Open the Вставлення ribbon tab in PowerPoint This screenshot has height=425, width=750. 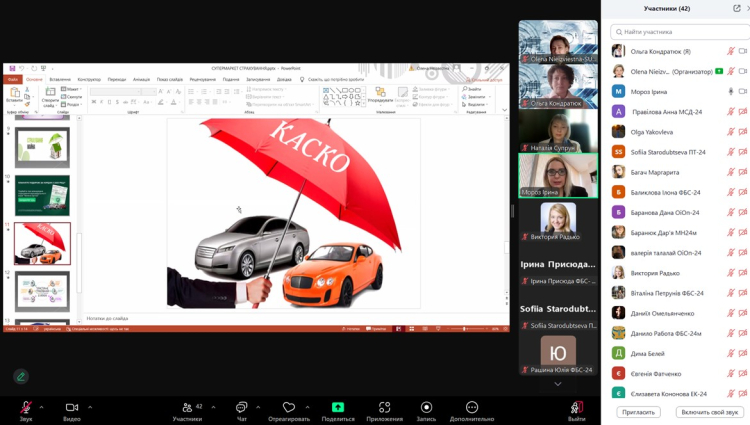[60, 79]
